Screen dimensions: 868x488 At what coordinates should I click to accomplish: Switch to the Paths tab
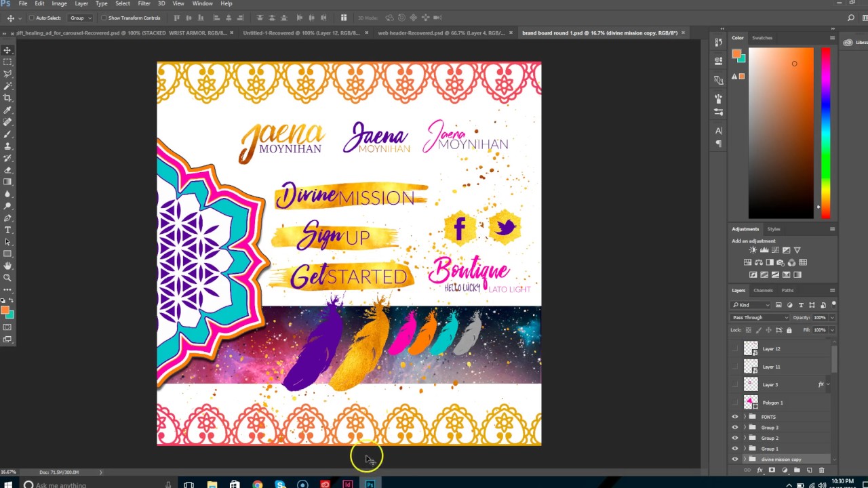pyautogui.click(x=787, y=290)
